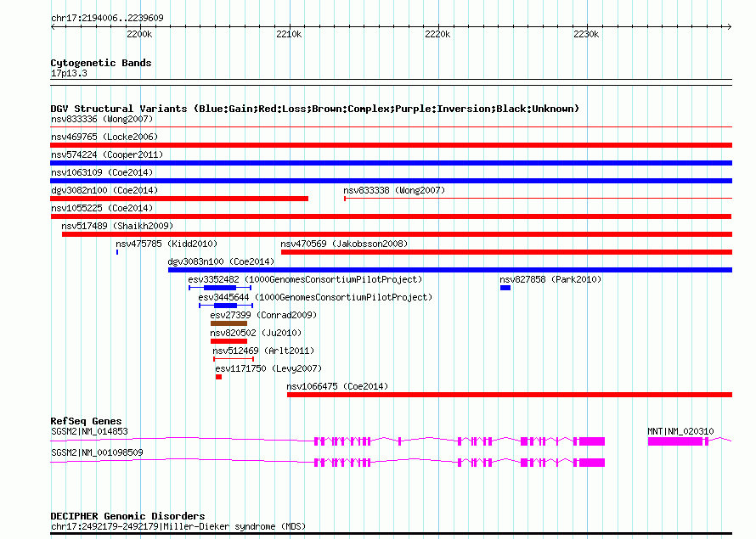The image size is (756, 539).
Task: Click the right arrow end of the ruler
Action: pos(730,26)
